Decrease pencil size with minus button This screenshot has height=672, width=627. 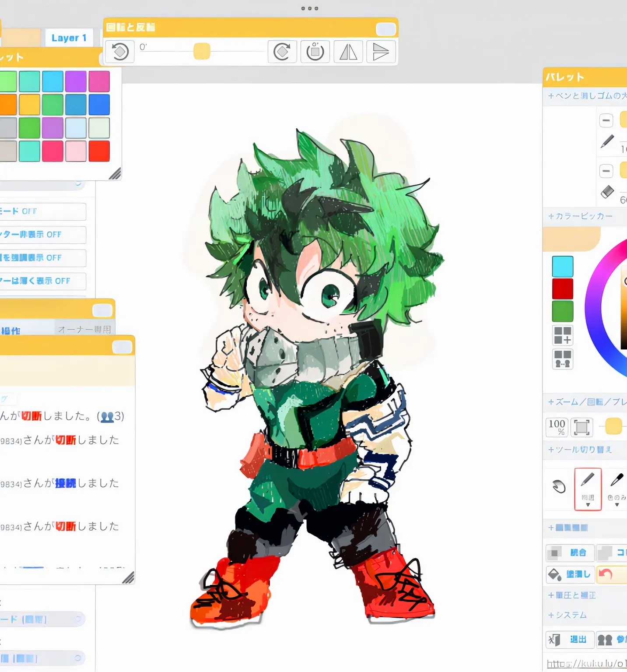(x=606, y=120)
